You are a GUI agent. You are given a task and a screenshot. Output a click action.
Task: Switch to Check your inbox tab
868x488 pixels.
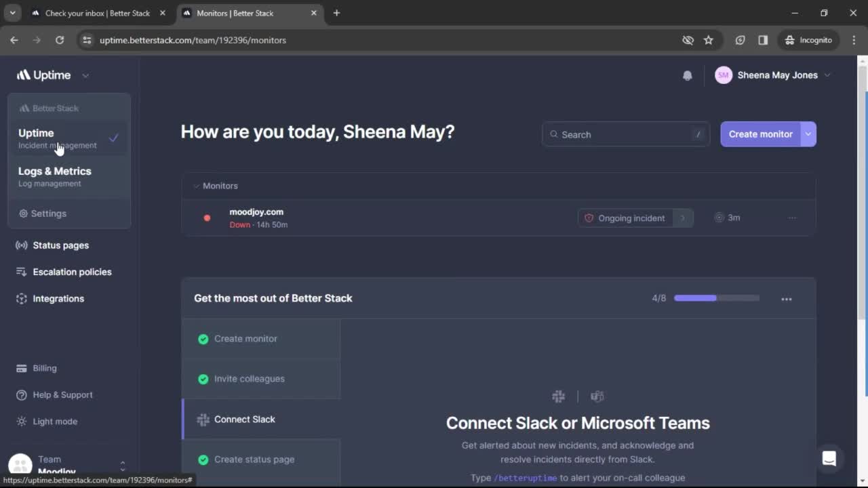pyautogui.click(x=97, y=13)
